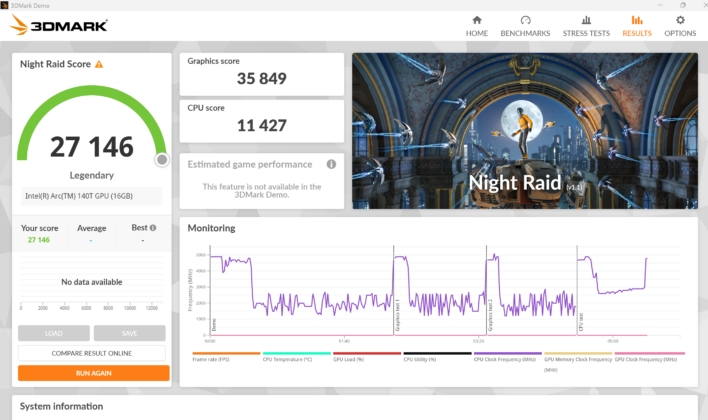Screen dimensions: 708x420
Task: Toggle the Frame rate (FPS) legend
Action: tap(211, 359)
